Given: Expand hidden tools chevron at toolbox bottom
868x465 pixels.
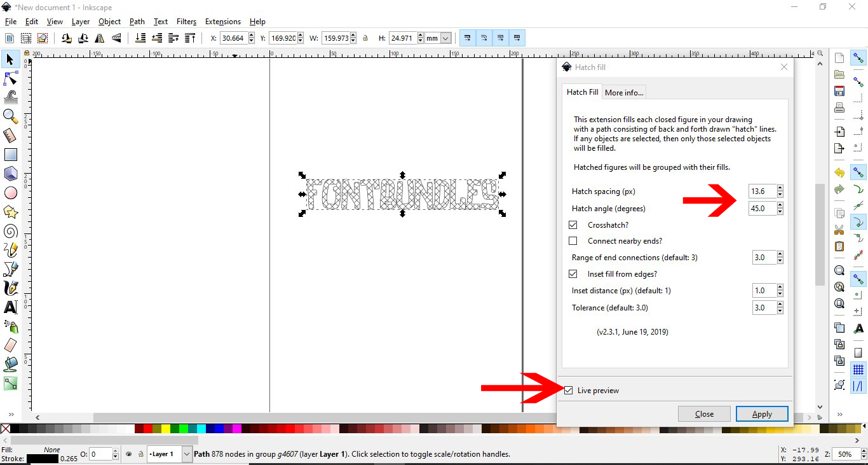Looking at the screenshot, I should click(x=10, y=414).
